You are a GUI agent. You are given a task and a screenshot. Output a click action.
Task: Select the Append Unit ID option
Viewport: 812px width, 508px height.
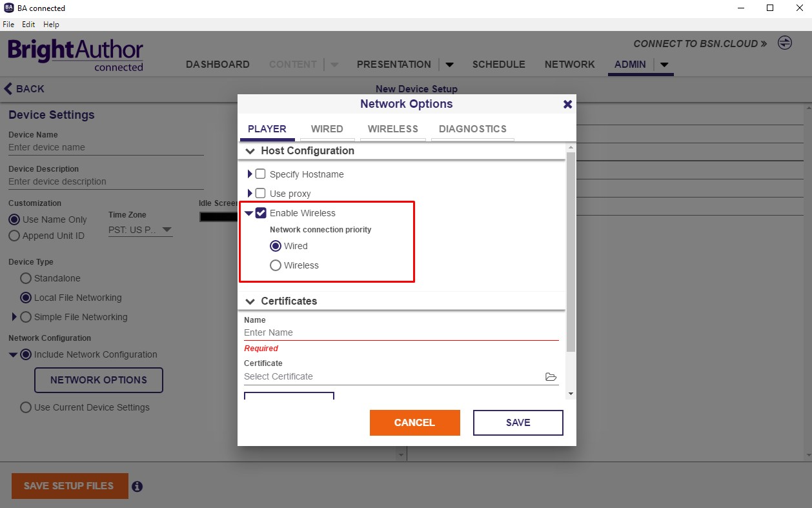tap(14, 236)
